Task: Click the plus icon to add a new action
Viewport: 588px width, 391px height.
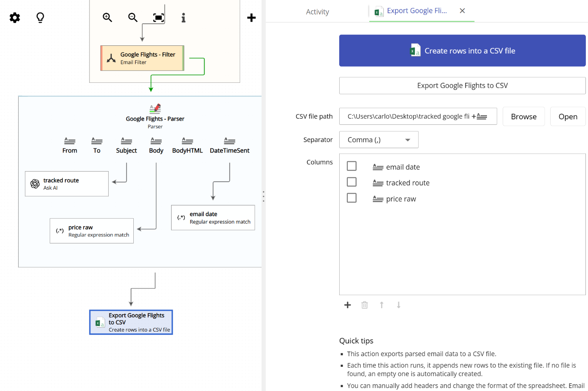Action: (x=251, y=17)
